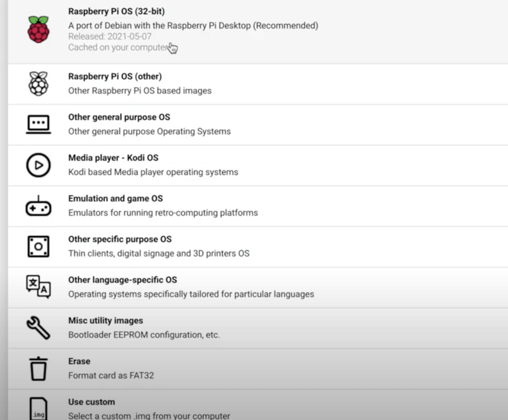Viewport: 508px width, 420px height.
Task: Click the camera icon for Other specific purpose OS
Action: tap(38, 246)
